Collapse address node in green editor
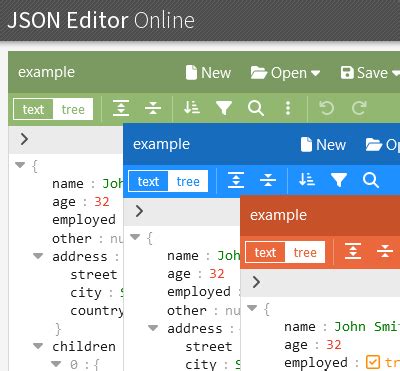This screenshot has width=400, height=371. click(x=38, y=256)
